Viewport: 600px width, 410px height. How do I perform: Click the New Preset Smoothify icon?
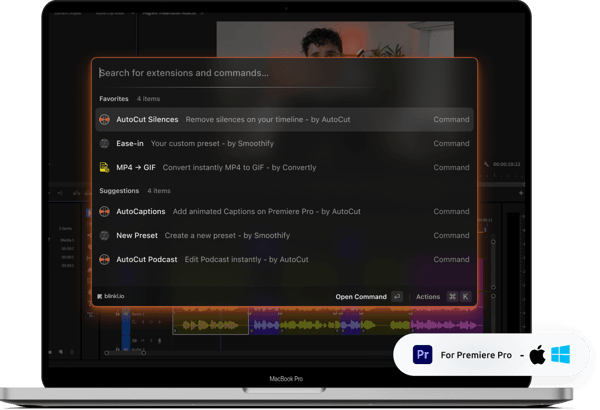(104, 235)
